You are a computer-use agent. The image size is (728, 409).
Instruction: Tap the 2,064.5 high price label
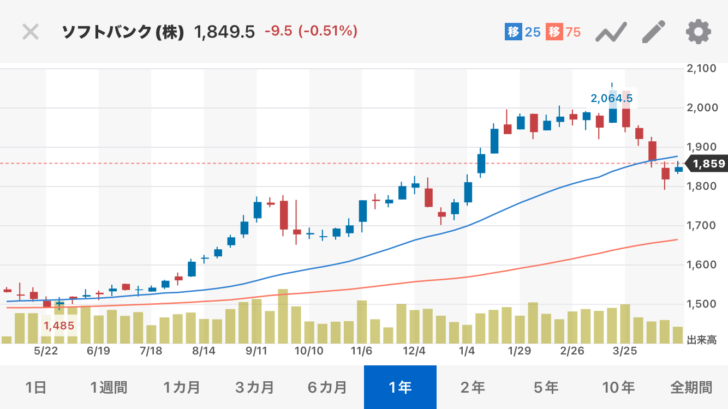click(611, 98)
